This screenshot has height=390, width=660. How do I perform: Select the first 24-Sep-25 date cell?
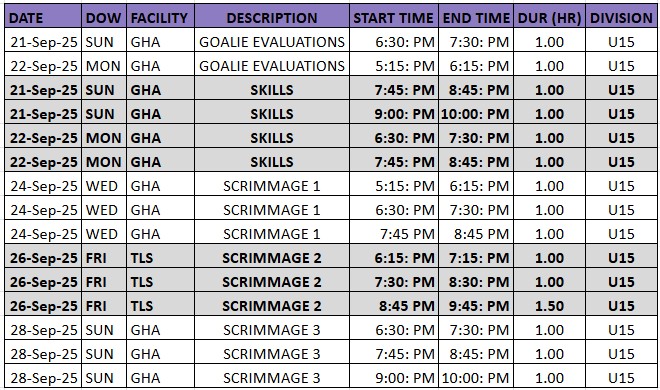pyautogui.click(x=43, y=186)
